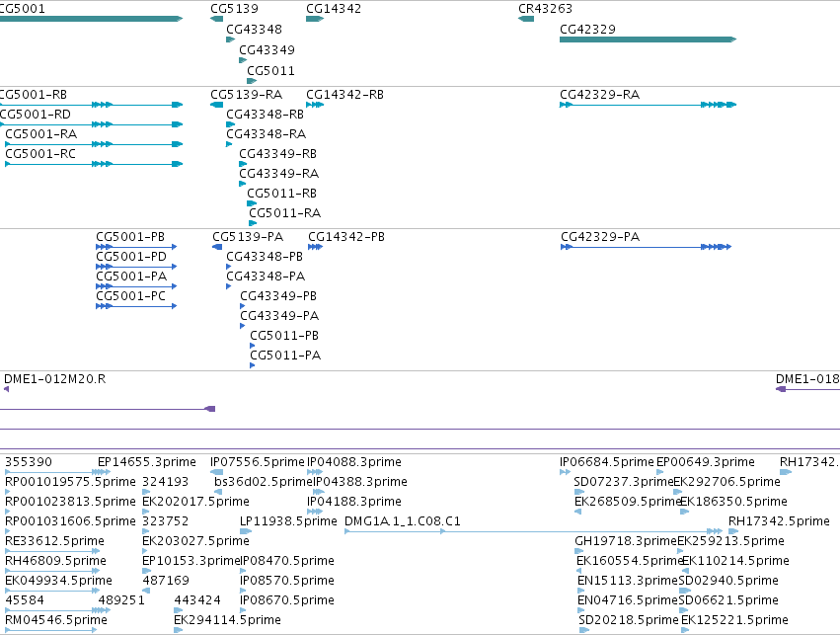
Task: Click the CG43348-PB protein label
Action: point(265,257)
